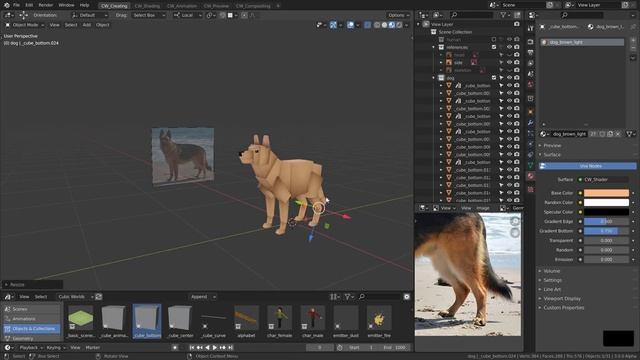Image resolution: width=640 pixels, height=360 pixels.
Task: Switch to CW_Compositing workspace tab
Action: coord(253,6)
